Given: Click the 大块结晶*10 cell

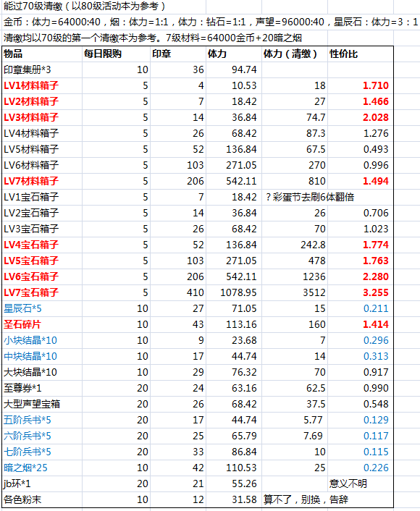Looking at the screenshot, I should tap(42, 373).
